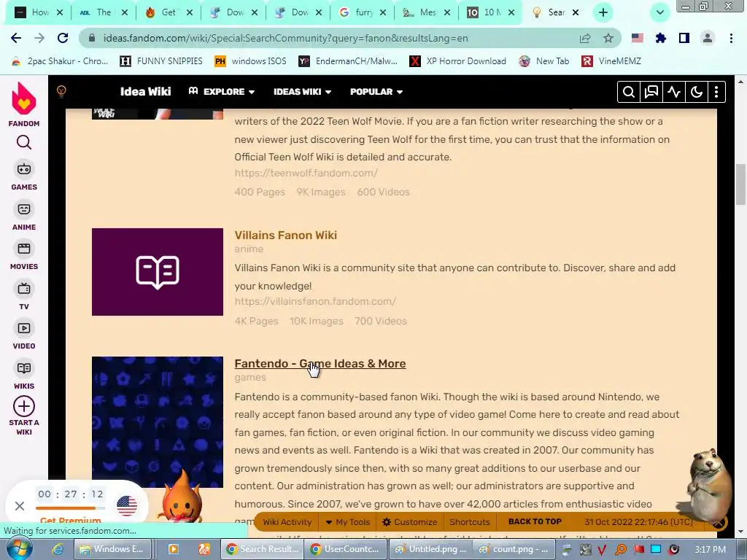The height and width of the screenshot is (560, 747).
Task: Open Recent Activity pulse icon
Action: (673, 92)
